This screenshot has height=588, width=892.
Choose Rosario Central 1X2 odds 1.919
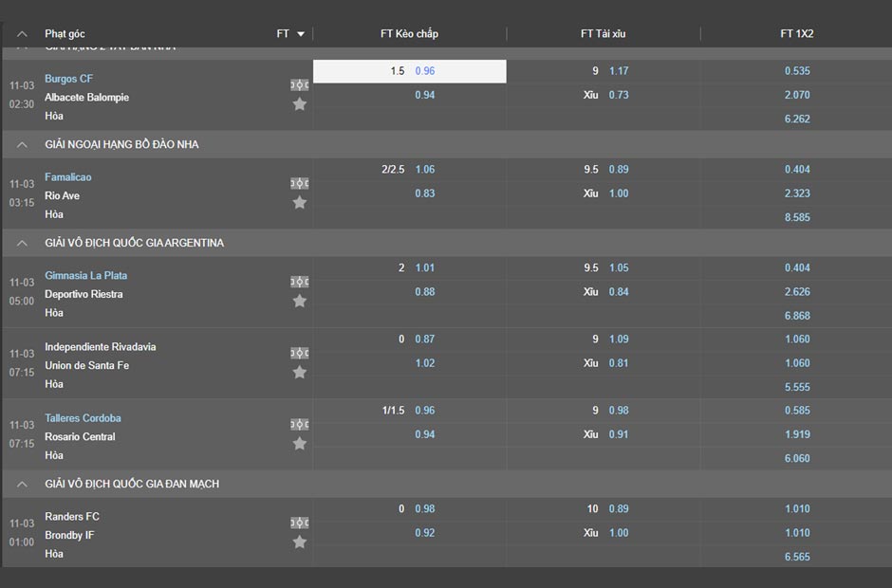pos(797,434)
